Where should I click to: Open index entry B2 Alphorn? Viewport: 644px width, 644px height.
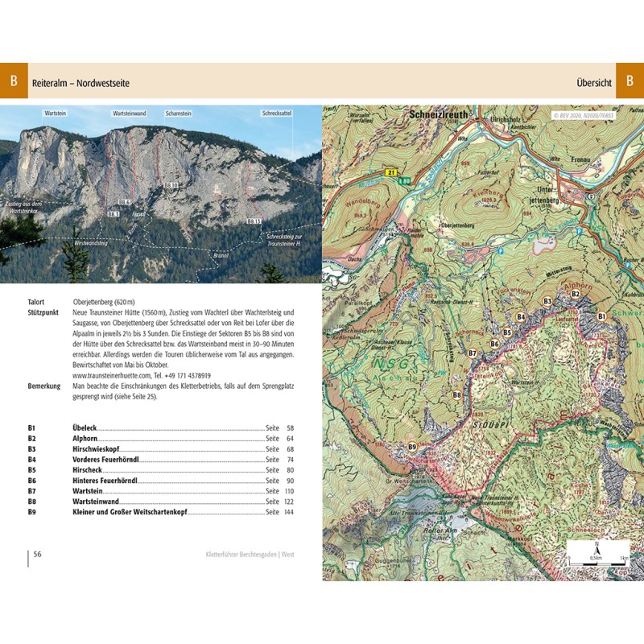click(160, 439)
